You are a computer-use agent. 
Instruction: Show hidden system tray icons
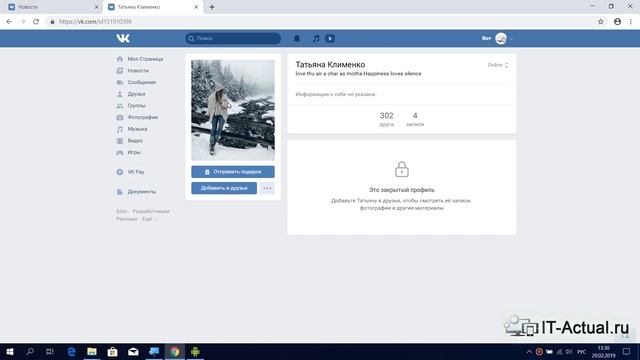point(529,352)
